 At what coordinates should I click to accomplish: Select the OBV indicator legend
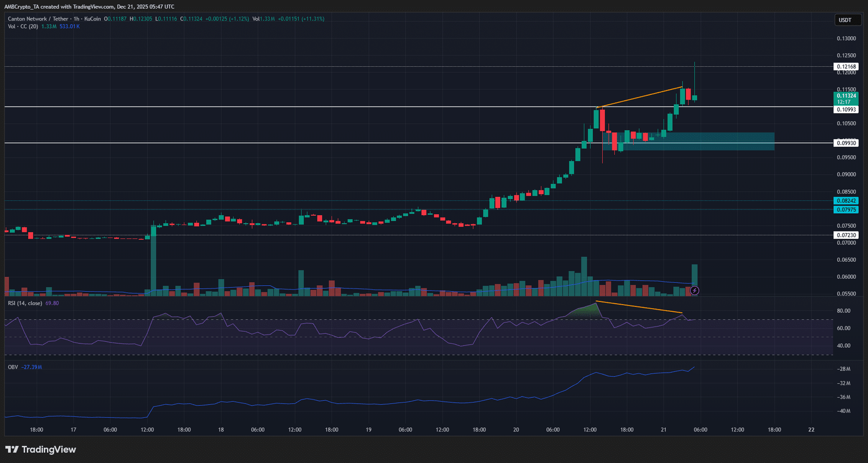click(13, 367)
